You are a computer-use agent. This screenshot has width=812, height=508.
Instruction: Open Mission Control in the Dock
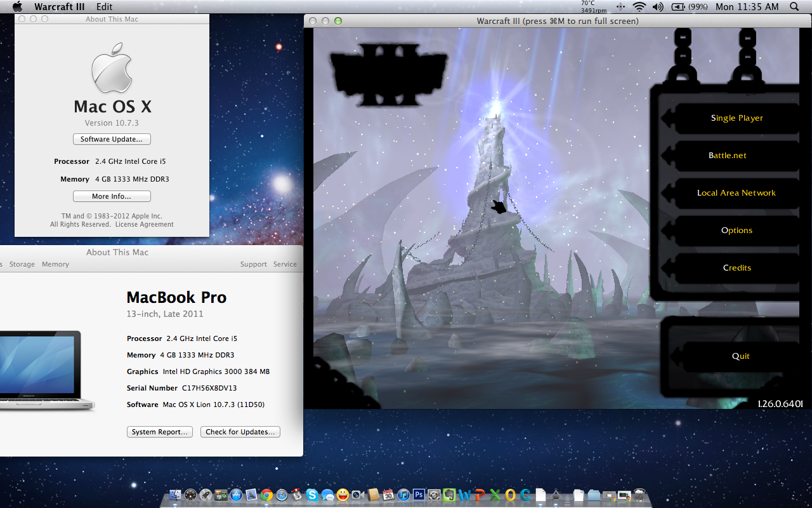221,495
